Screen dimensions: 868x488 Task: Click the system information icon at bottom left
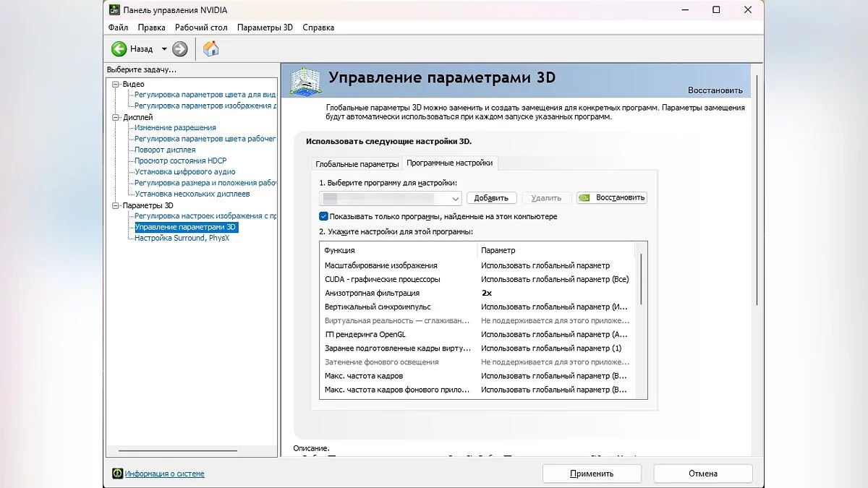(x=117, y=474)
